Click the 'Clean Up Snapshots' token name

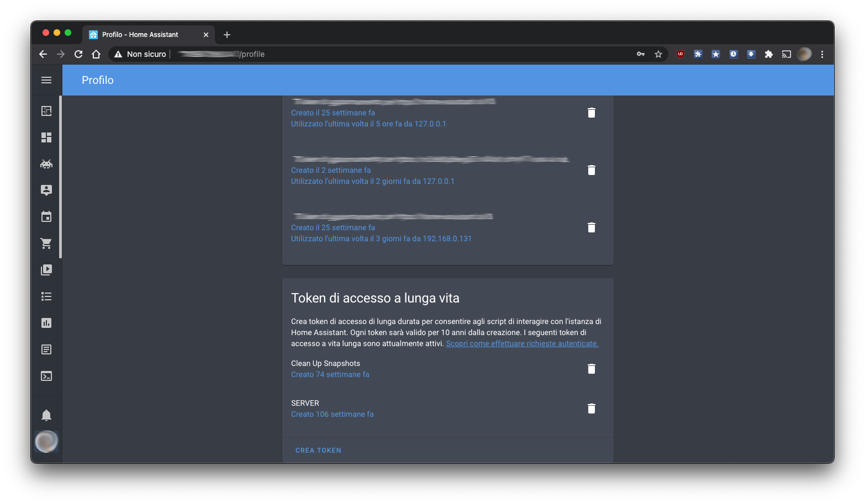pyautogui.click(x=325, y=363)
